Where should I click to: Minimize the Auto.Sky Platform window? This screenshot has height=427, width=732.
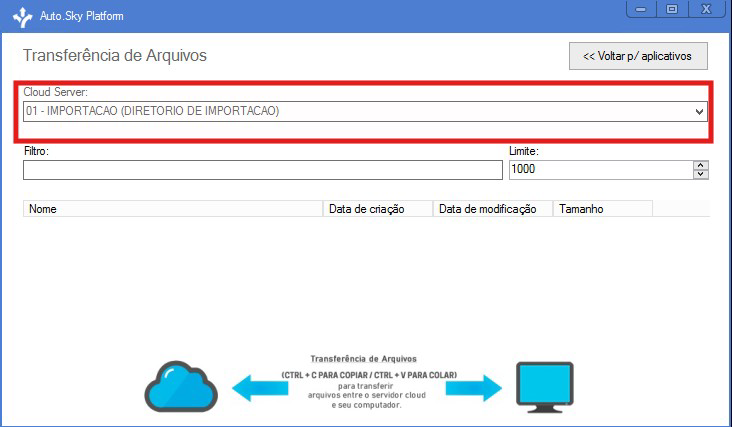638,9
